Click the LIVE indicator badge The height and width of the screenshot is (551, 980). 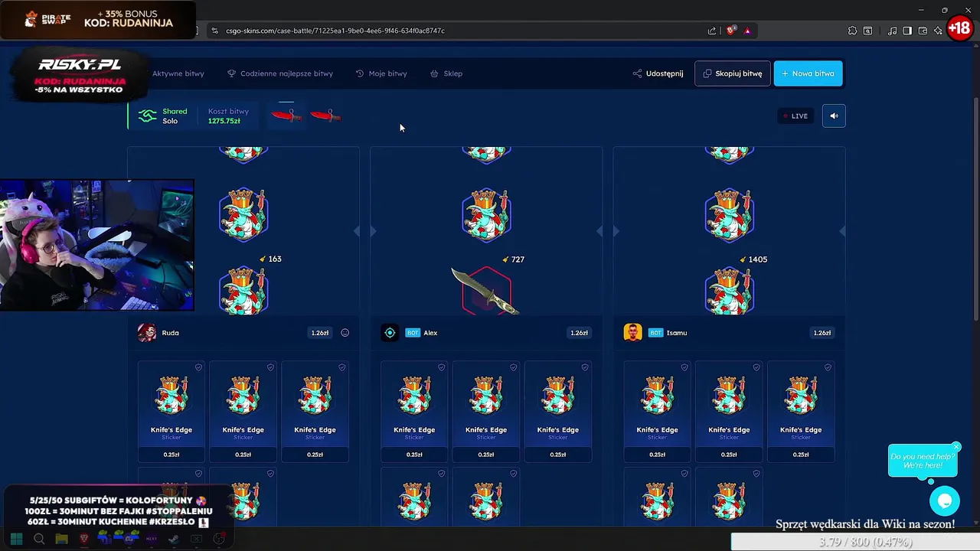[x=795, y=116]
